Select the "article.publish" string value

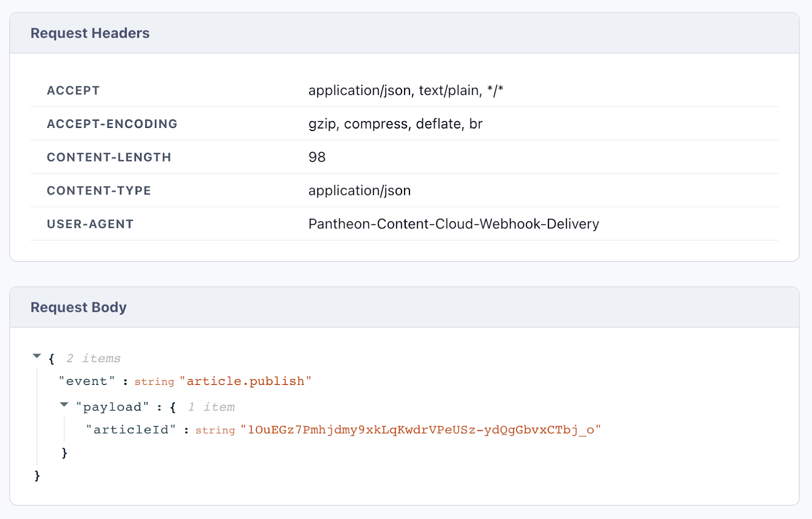click(245, 381)
